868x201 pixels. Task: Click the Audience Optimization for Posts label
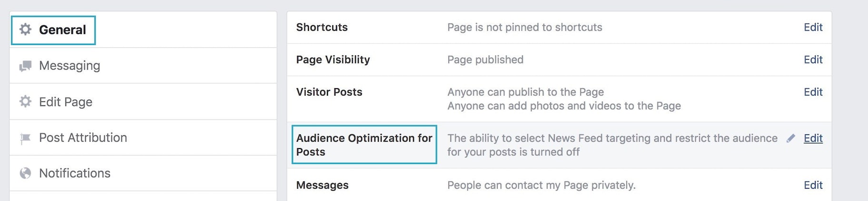(364, 145)
